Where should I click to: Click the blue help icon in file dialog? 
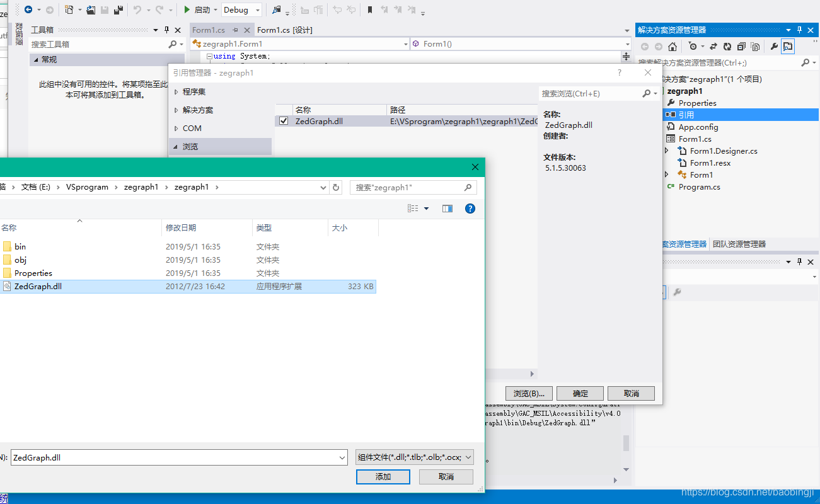[470, 209]
